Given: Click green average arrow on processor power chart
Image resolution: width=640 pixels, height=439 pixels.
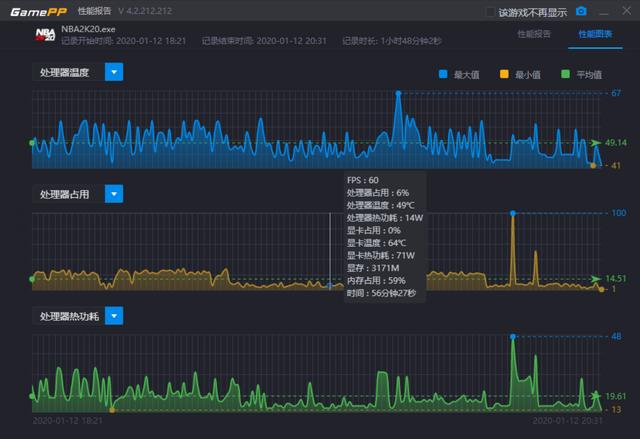Looking at the screenshot, I should (x=596, y=395).
